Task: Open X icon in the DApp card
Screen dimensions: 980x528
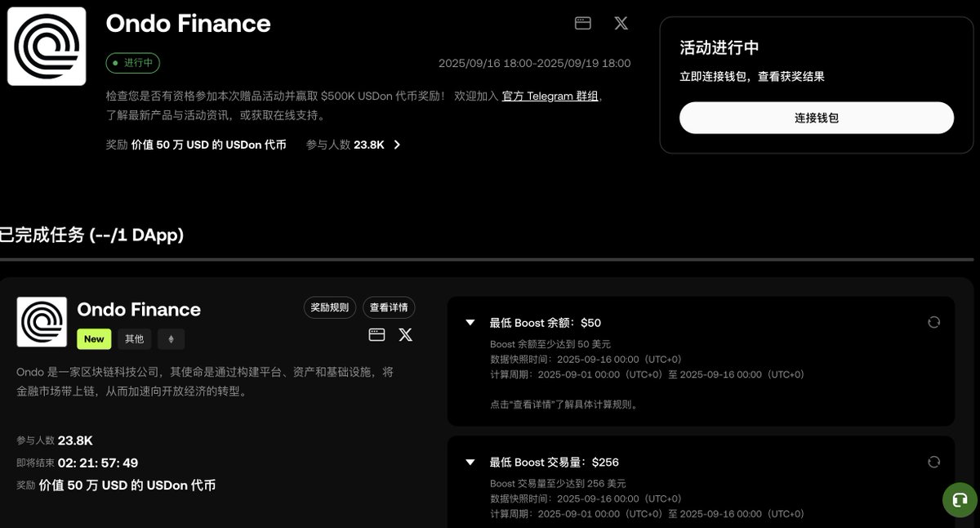Action: tap(405, 334)
